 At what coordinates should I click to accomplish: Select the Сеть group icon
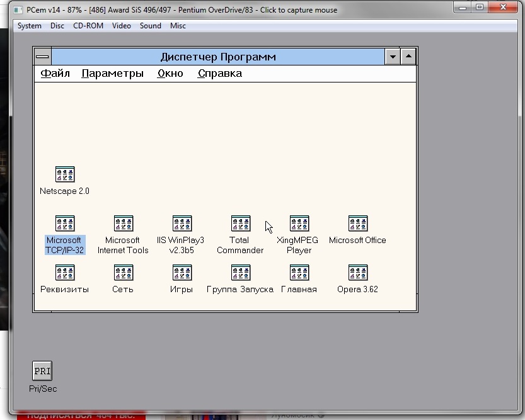(x=124, y=273)
